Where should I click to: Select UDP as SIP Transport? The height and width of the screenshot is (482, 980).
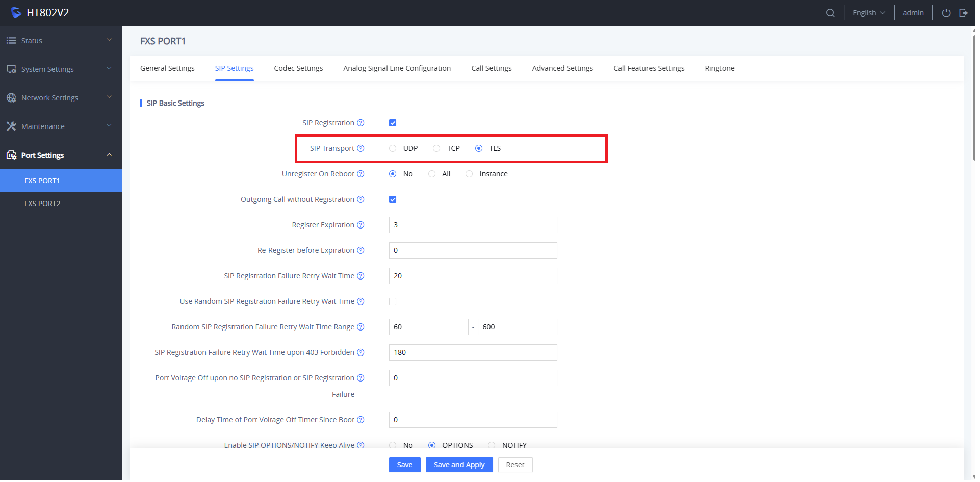pyautogui.click(x=393, y=148)
